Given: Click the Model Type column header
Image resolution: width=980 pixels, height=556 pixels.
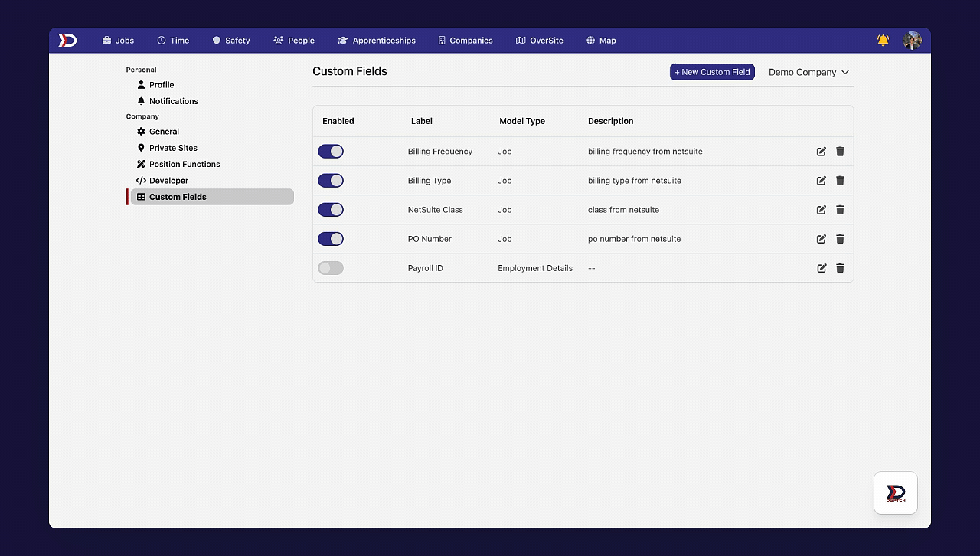Looking at the screenshot, I should tap(522, 121).
